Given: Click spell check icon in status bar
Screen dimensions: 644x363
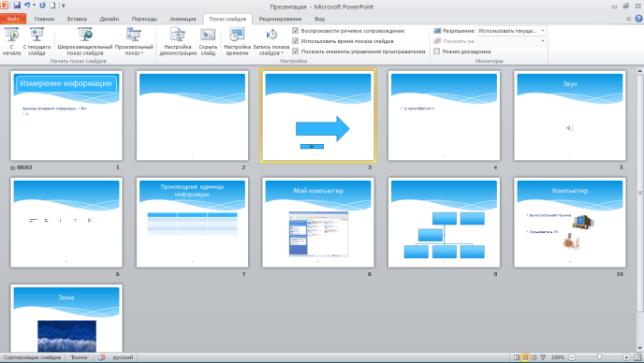Looking at the screenshot, I should click(x=101, y=357).
